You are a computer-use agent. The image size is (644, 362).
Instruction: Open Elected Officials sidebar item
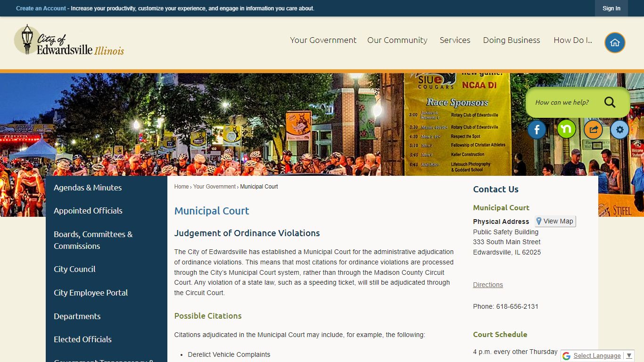[x=107, y=339]
